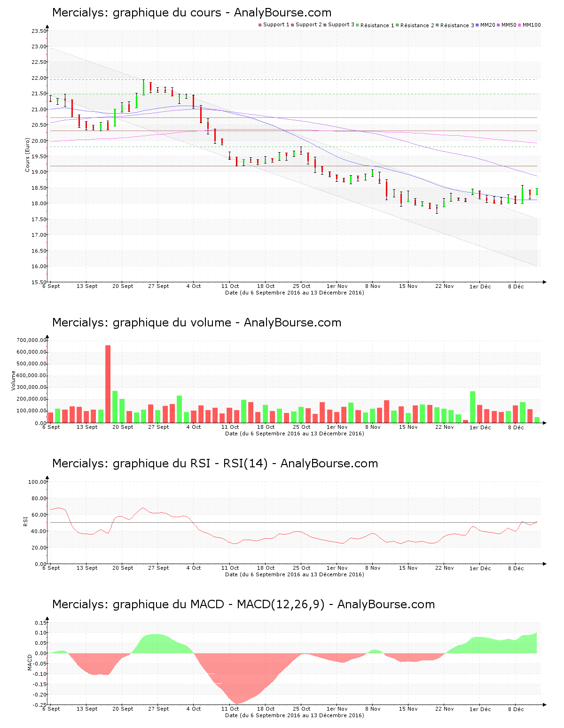Click '1er Nov' under the price chart
564x728 pixels.
point(337,286)
